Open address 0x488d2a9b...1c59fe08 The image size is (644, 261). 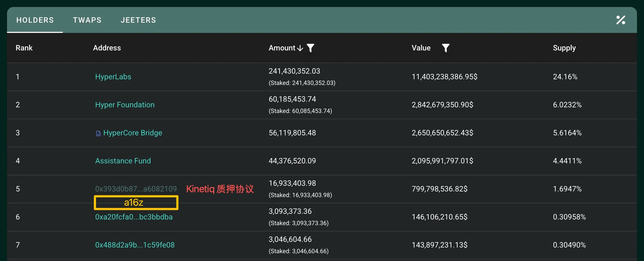135,245
